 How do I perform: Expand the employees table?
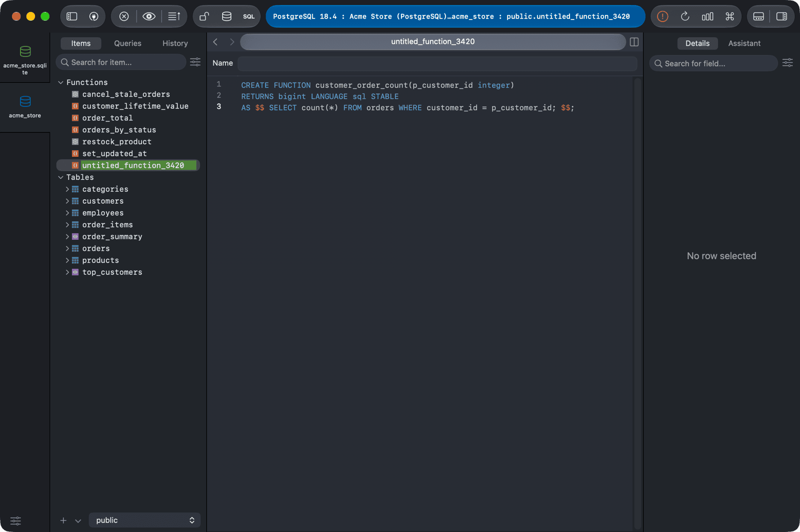tap(67, 213)
